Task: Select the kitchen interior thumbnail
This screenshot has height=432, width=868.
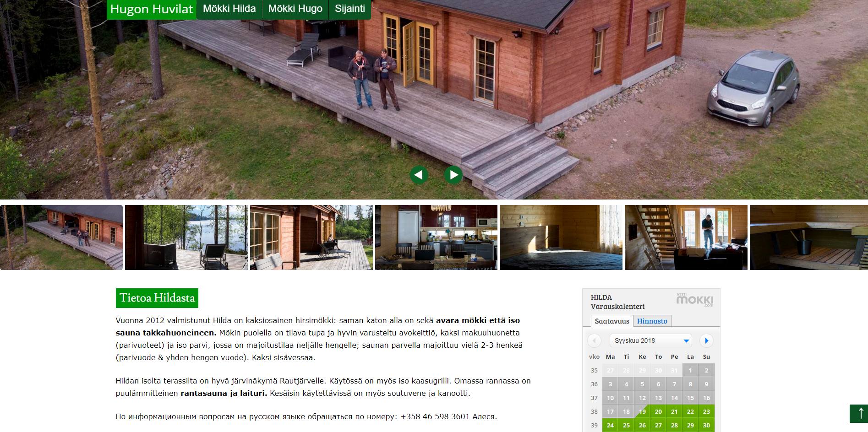Action: [x=436, y=238]
